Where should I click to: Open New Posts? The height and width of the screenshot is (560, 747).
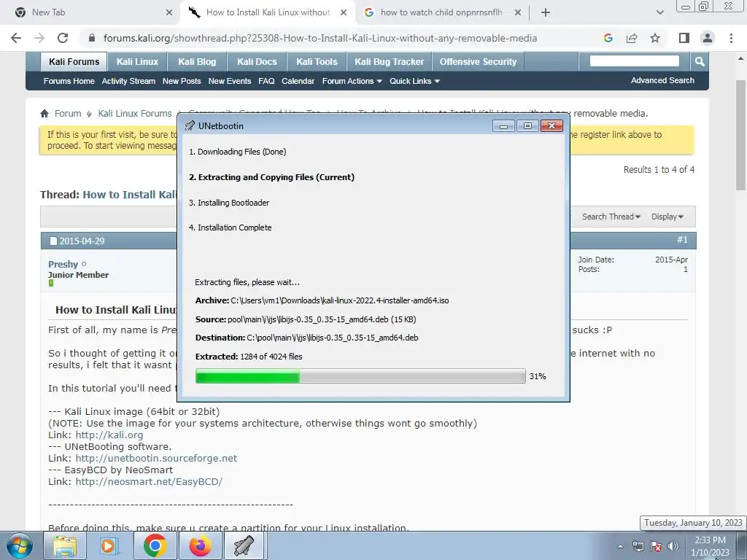coord(182,81)
